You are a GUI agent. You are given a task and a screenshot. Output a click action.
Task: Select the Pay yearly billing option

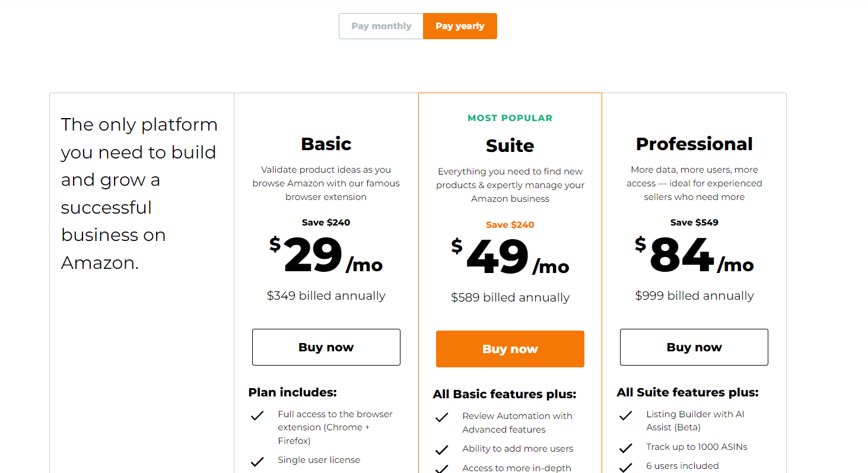[x=460, y=26]
